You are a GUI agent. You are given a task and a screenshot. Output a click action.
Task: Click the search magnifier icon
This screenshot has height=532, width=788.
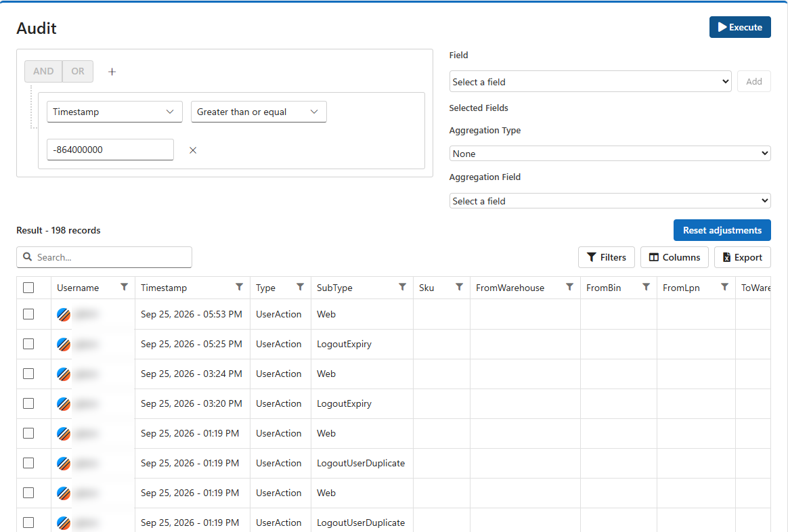[x=28, y=257]
